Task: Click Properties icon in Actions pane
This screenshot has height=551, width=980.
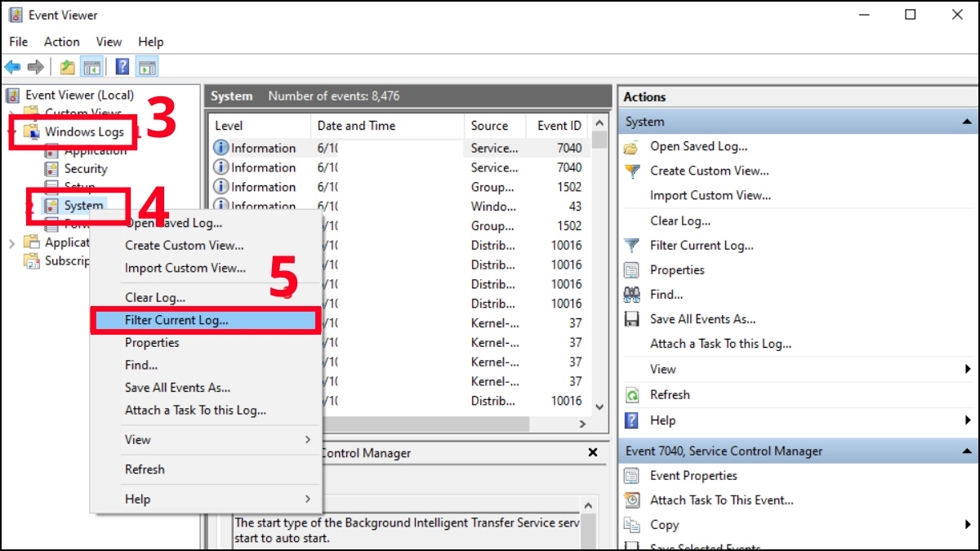Action: click(x=631, y=269)
